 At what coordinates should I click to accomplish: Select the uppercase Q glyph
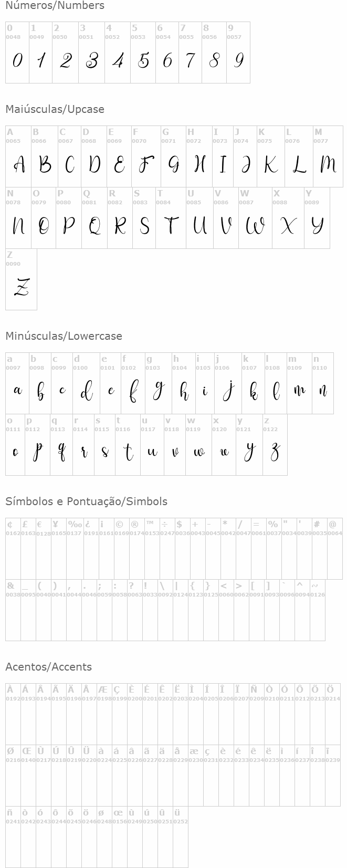[x=94, y=226]
